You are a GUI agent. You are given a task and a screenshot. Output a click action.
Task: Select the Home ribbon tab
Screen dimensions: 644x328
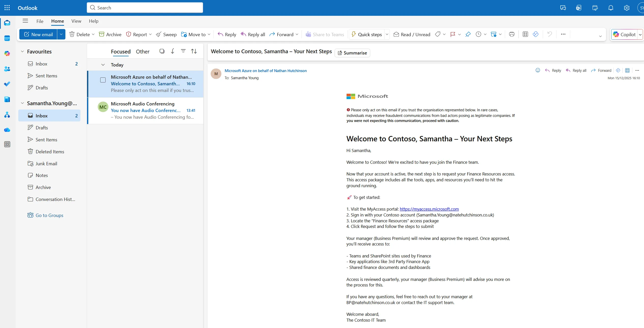pos(58,21)
